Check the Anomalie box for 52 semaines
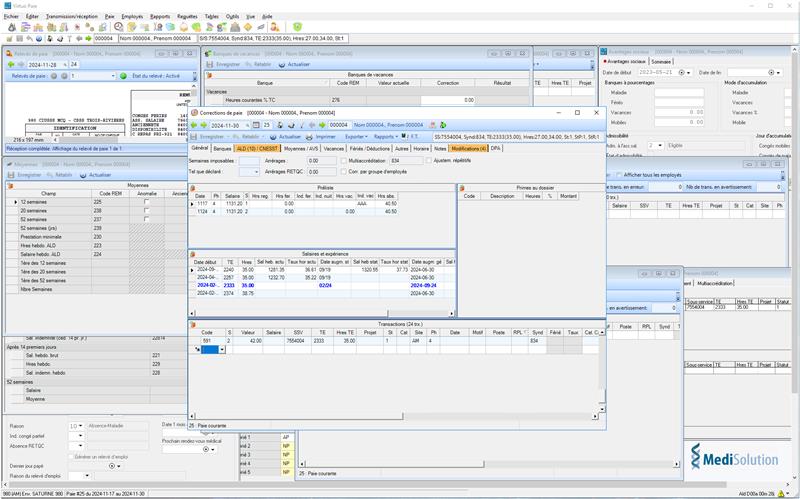 click(x=147, y=219)
